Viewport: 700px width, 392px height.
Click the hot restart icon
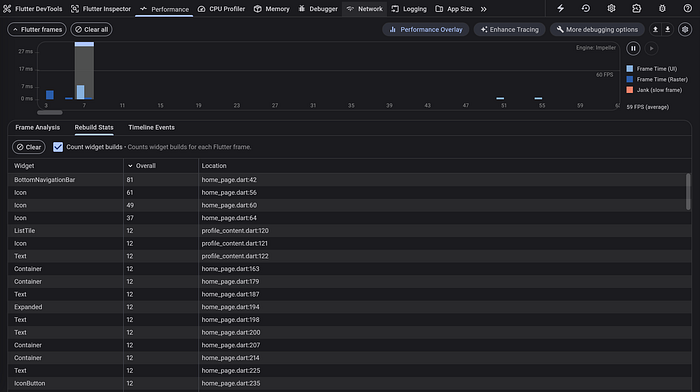[586, 8]
